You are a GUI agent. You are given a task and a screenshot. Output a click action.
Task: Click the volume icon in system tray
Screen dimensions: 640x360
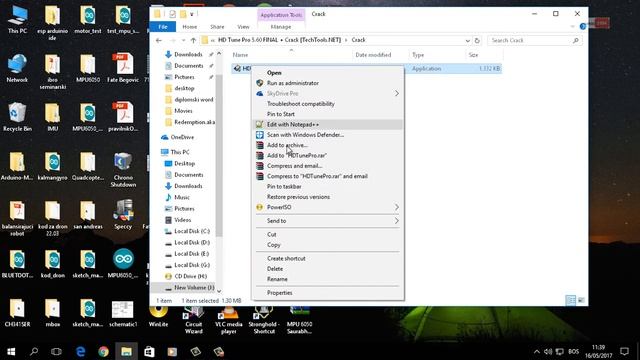[548, 351]
